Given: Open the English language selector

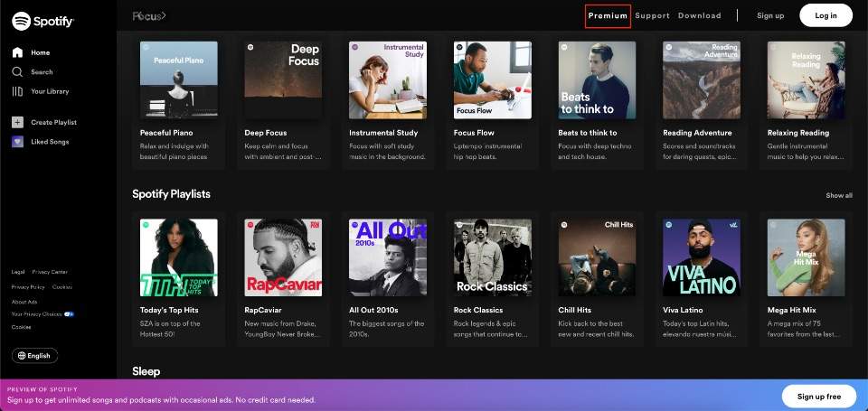Looking at the screenshot, I should (34, 356).
